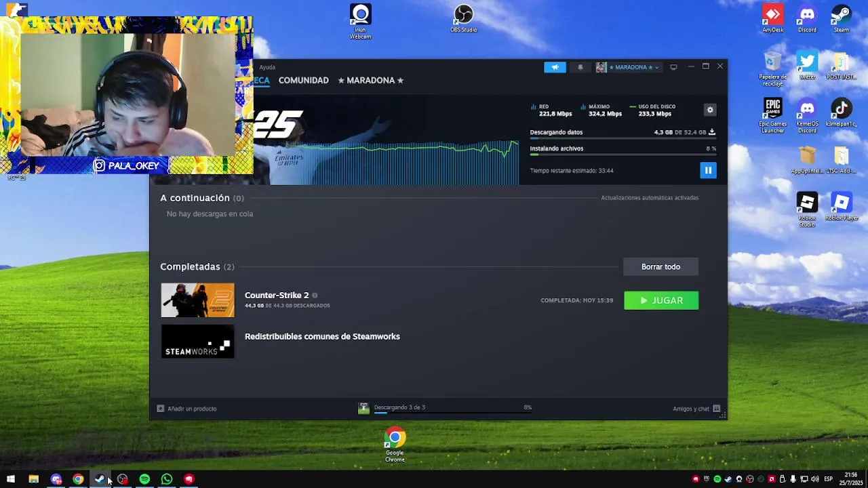Open the Ayuda menu in Steam
Image resolution: width=868 pixels, height=488 pixels.
click(267, 67)
